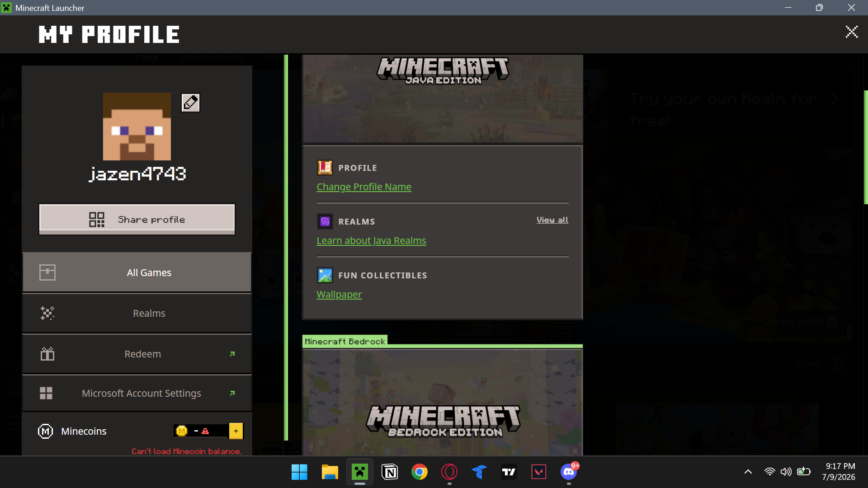Click the Minecraft Java Edition banner
This screenshot has height=488, width=868.
click(x=443, y=99)
